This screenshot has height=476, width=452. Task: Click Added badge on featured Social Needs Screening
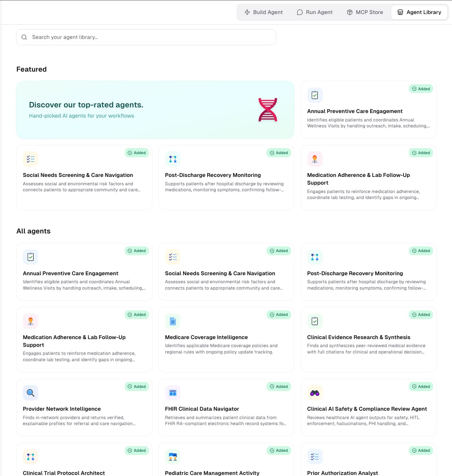137,153
